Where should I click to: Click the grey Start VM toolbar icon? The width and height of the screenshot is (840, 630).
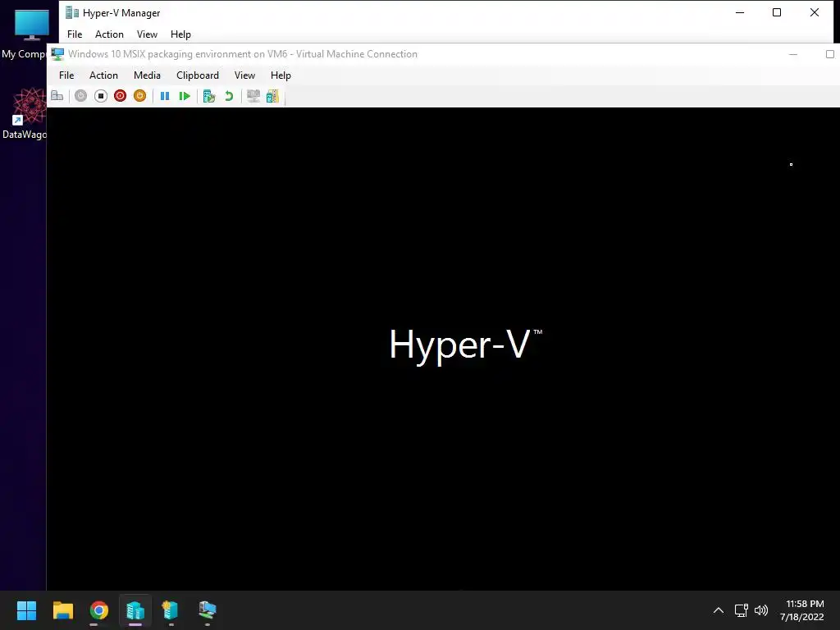tap(81, 96)
